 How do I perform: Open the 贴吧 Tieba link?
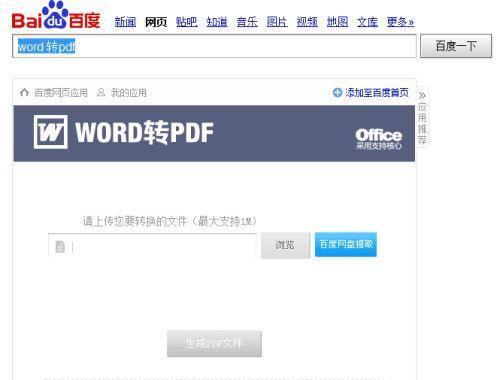(186, 22)
